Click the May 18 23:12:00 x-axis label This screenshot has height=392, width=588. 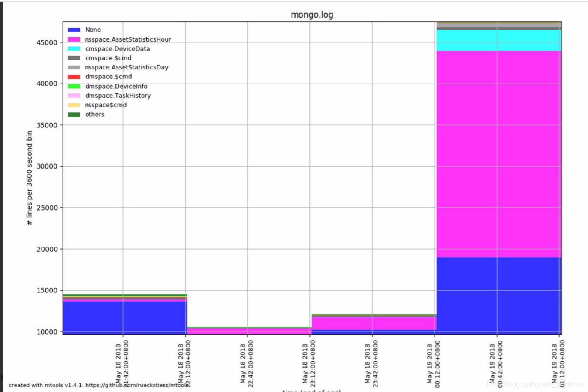(309, 364)
